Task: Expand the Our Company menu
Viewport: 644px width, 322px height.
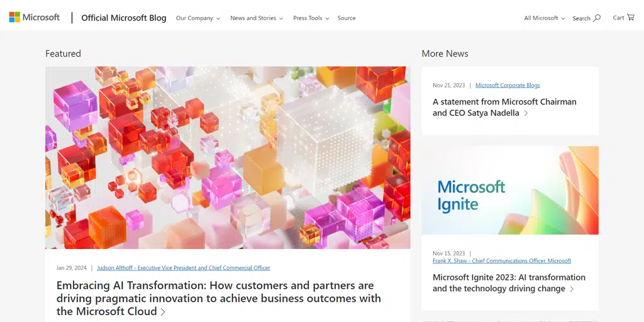Action: [x=198, y=18]
